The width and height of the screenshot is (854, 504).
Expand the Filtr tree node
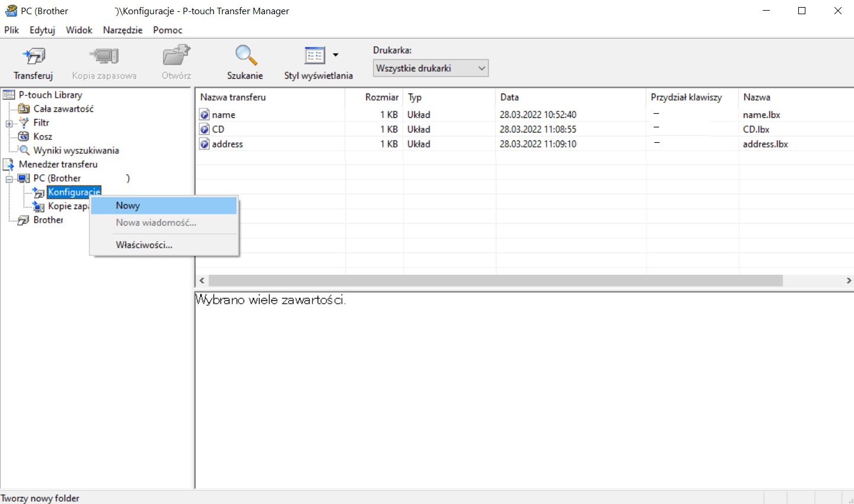coord(9,123)
